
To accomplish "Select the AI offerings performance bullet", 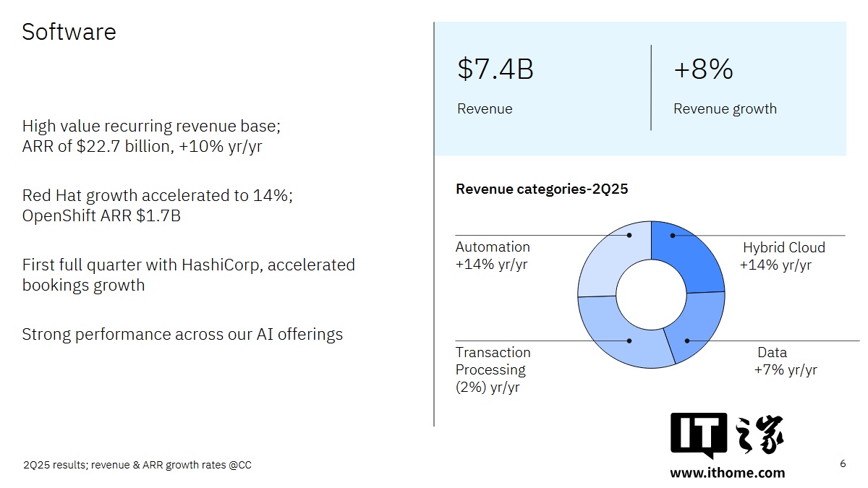I will pos(182,334).
